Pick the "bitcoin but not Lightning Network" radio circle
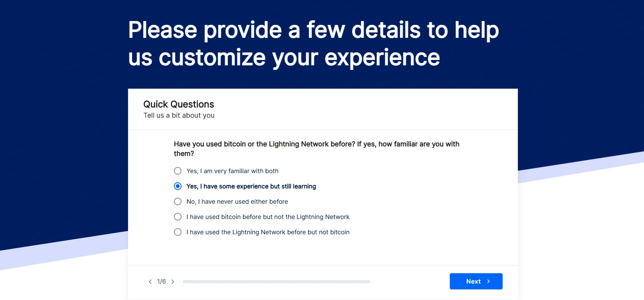644x300 pixels. (x=178, y=217)
